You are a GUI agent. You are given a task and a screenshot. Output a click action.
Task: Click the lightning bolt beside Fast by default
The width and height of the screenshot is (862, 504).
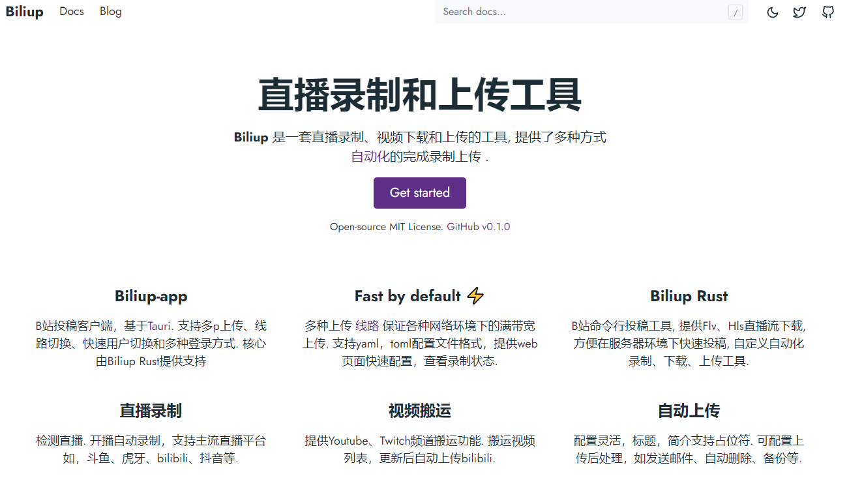click(x=476, y=296)
